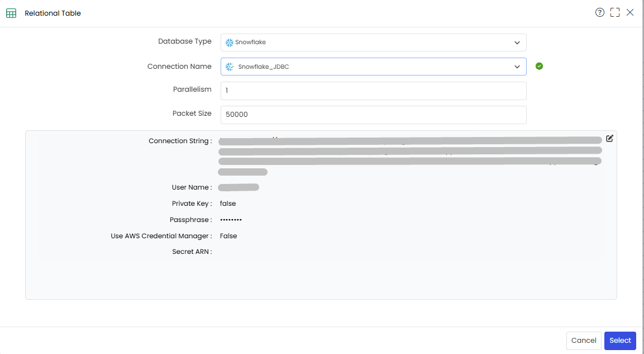Toggle the fullscreen expand icon
The width and height of the screenshot is (644, 354).
(615, 12)
